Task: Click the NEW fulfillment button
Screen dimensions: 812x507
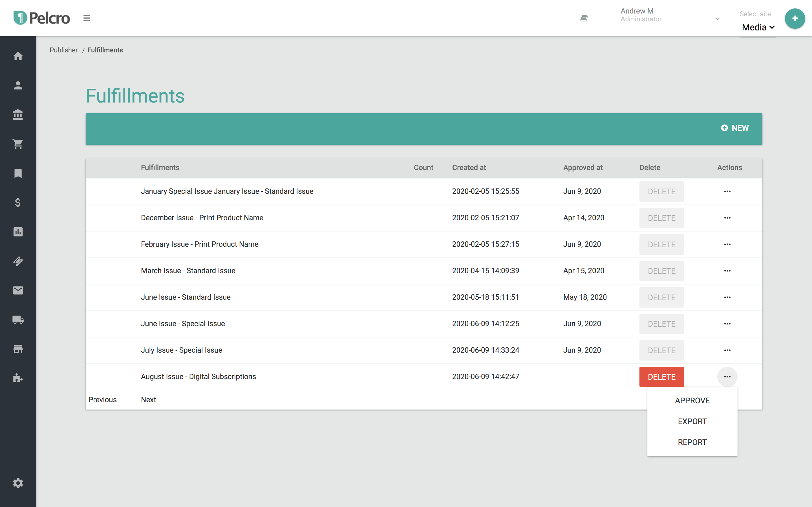Action: click(x=735, y=128)
